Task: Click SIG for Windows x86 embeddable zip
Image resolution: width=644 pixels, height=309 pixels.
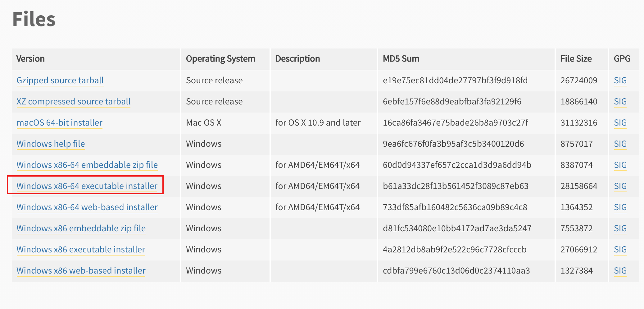Action: point(620,228)
